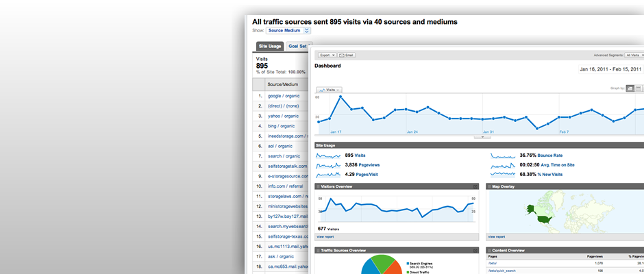Open the storagelaws.com source link
644x274 pixels.
[x=288, y=197]
